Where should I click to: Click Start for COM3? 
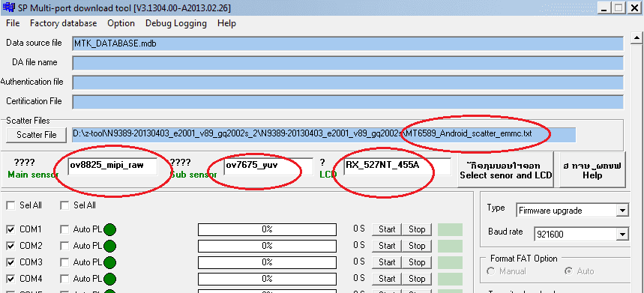click(387, 262)
